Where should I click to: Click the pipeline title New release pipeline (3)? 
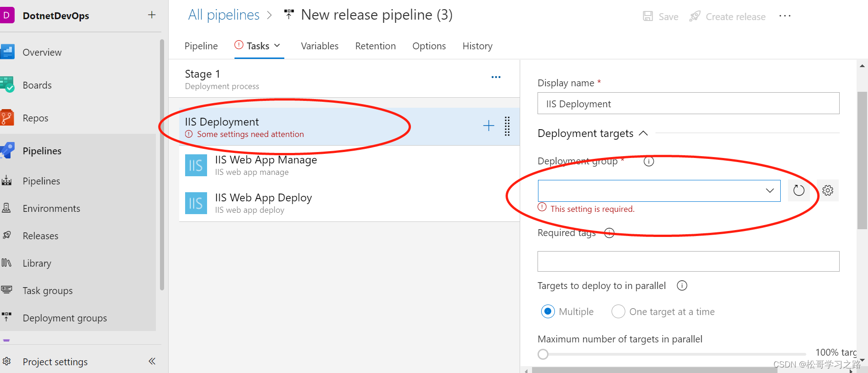tap(377, 15)
